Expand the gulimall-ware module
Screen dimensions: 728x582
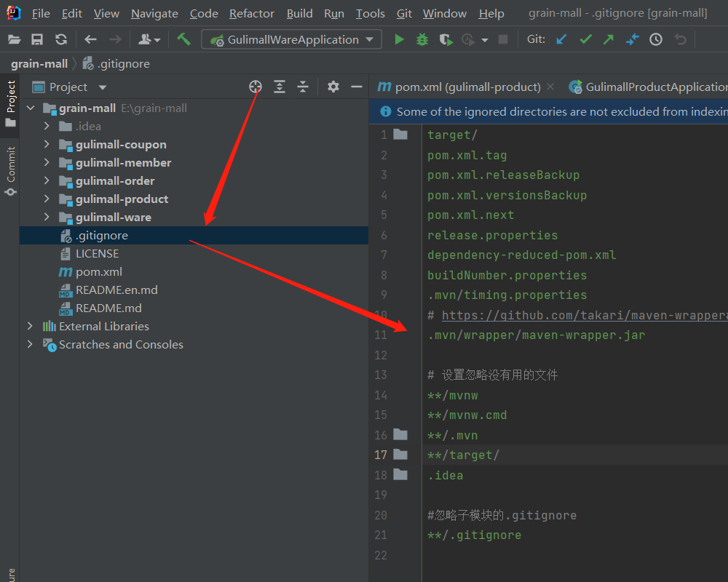coord(47,217)
